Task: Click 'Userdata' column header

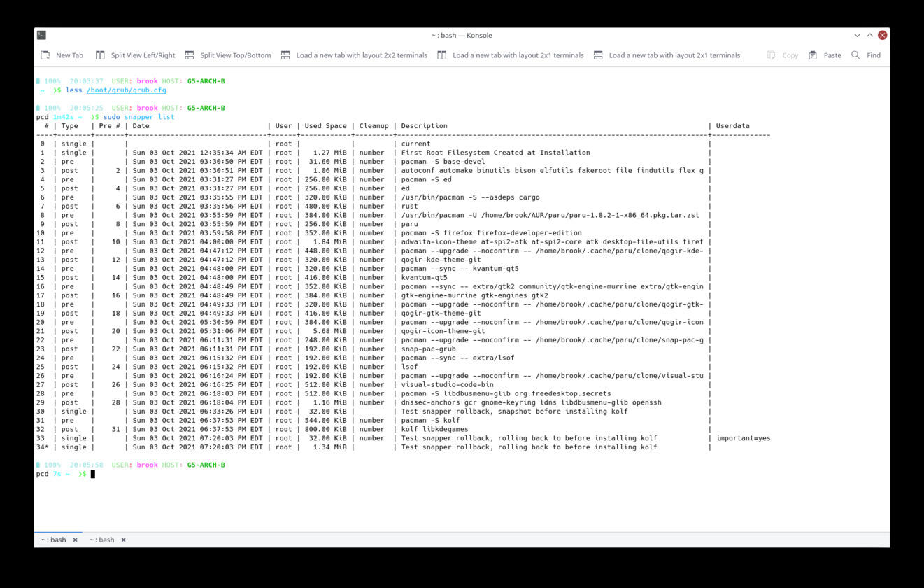Action: click(732, 126)
